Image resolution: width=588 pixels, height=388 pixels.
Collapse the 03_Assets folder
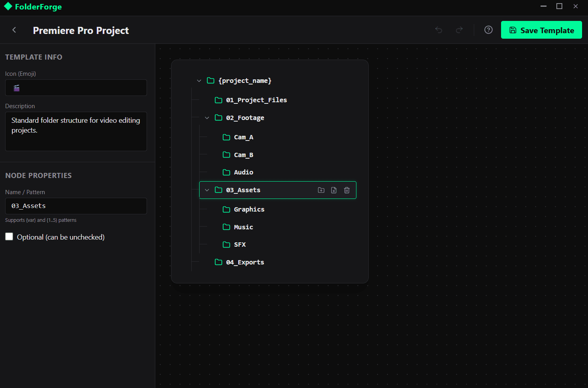(207, 190)
